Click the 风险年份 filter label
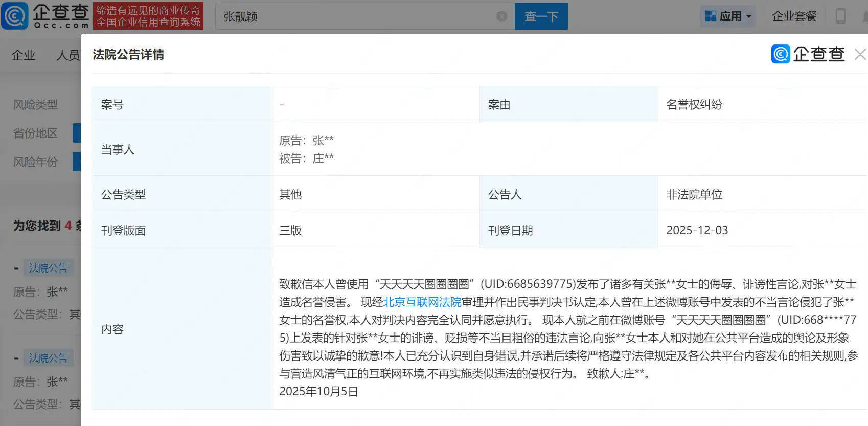The image size is (868, 426). click(x=35, y=162)
